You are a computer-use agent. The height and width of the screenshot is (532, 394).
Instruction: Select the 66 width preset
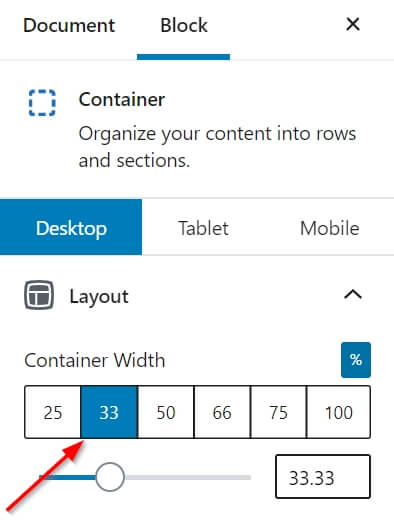click(x=222, y=412)
